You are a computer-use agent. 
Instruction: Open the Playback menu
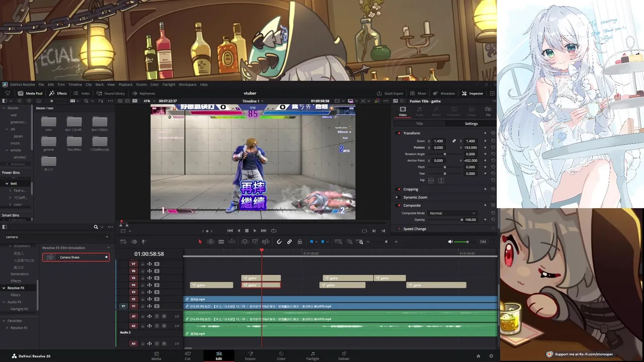point(125,84)
